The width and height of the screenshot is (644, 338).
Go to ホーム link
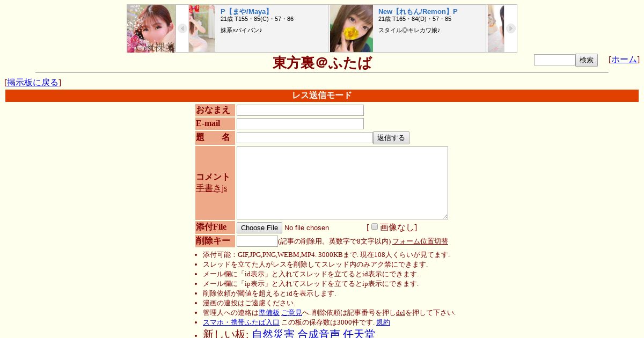(x=624, y=60)
